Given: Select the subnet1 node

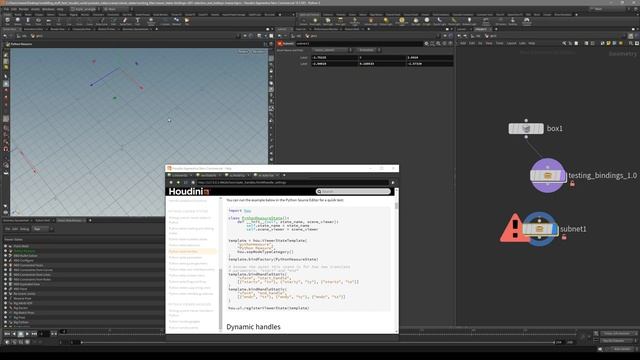Looking at the screenshot, I should (540, 229).
